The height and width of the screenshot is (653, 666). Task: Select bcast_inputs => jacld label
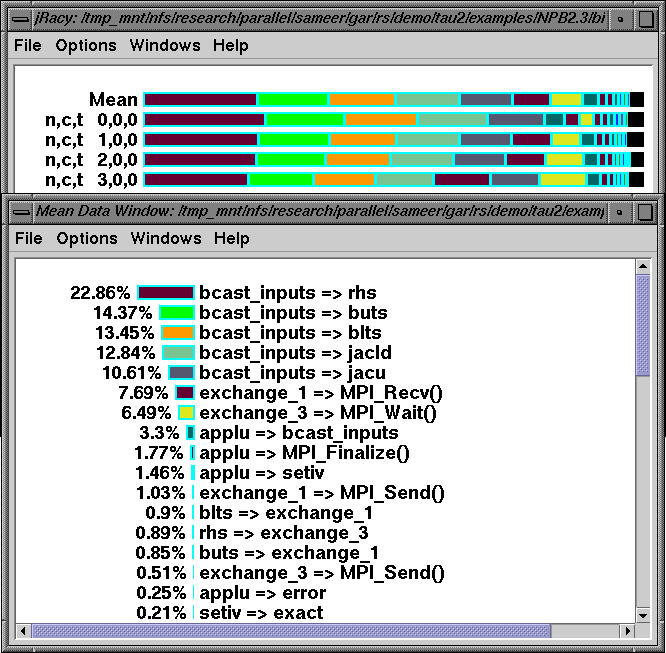(x=295, y=353)
